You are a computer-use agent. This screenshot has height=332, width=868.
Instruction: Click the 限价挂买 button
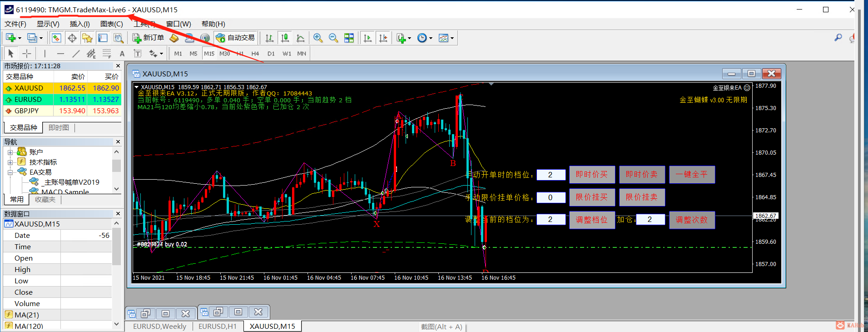click(x=592, y=197)
